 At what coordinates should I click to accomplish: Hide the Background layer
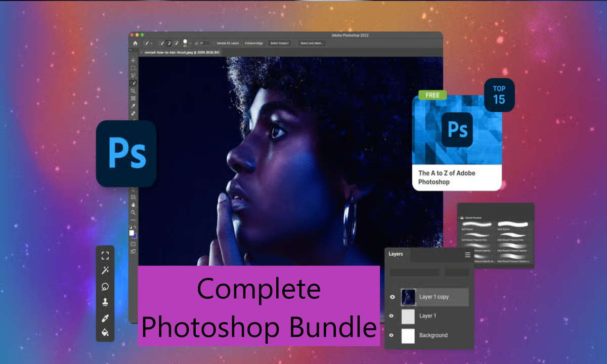393,335
